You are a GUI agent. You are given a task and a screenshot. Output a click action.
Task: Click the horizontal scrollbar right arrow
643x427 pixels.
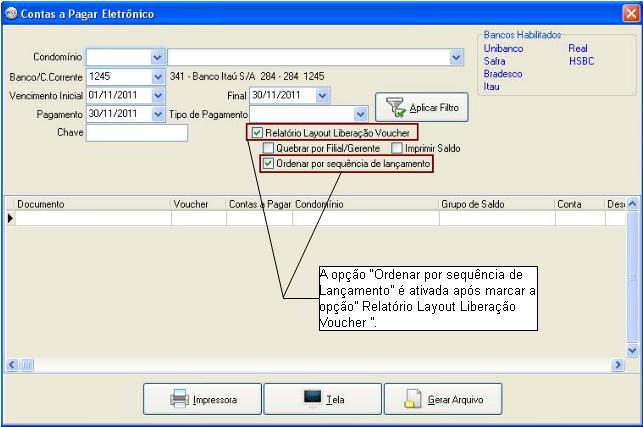pos(618,365)
